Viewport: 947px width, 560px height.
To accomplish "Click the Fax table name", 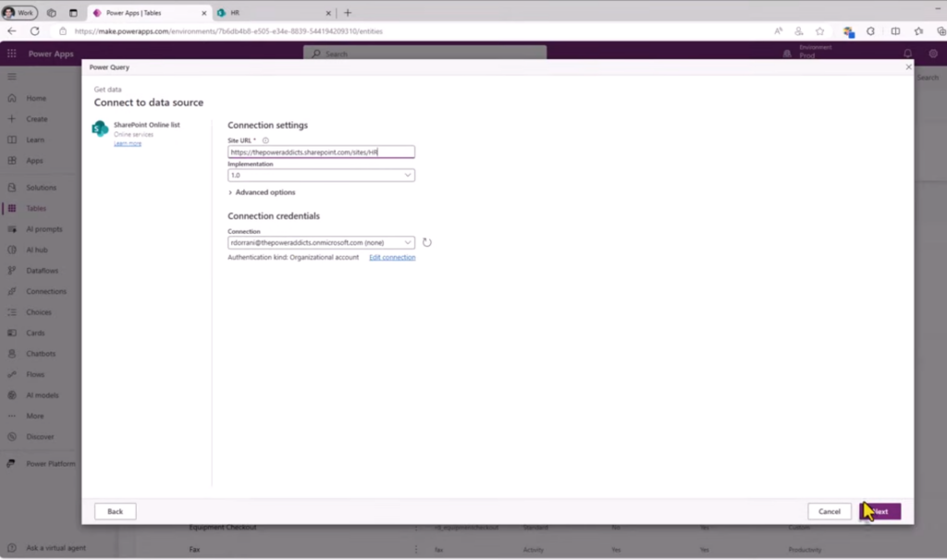I will 194,550.
